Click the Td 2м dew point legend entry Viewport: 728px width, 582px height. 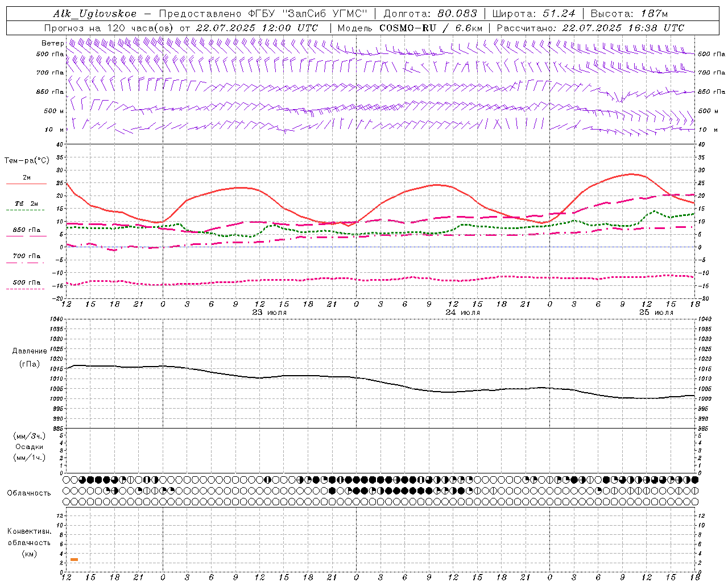click(x=26, y=203)
